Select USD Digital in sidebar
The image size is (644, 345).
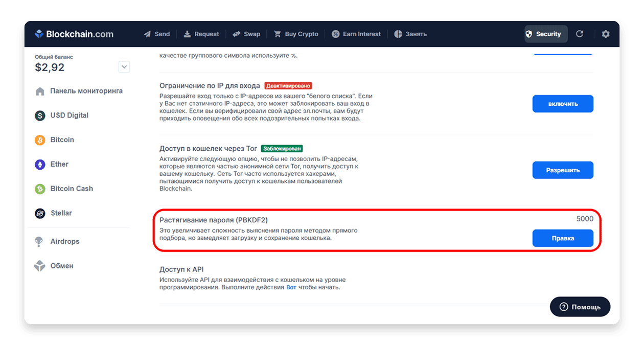coord(70,116)
